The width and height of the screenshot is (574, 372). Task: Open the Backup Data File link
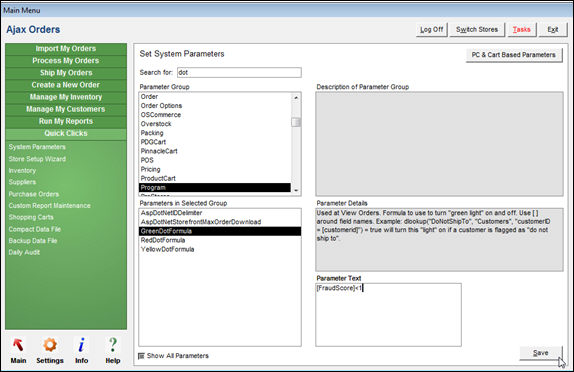click(33, 241)
